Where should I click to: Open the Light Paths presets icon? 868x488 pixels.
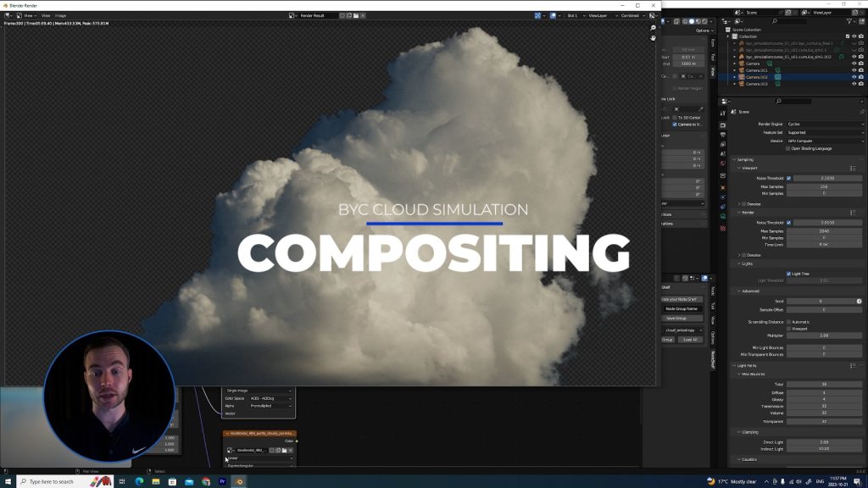[x=853, y=366]
